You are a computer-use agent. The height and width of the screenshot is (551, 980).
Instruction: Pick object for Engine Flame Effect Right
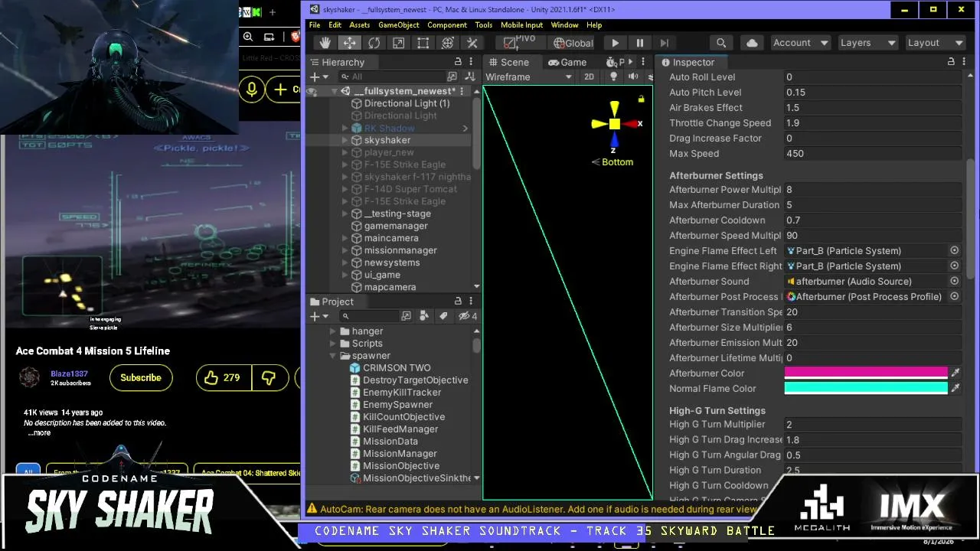pyautogui.click(x=955, y=266)
